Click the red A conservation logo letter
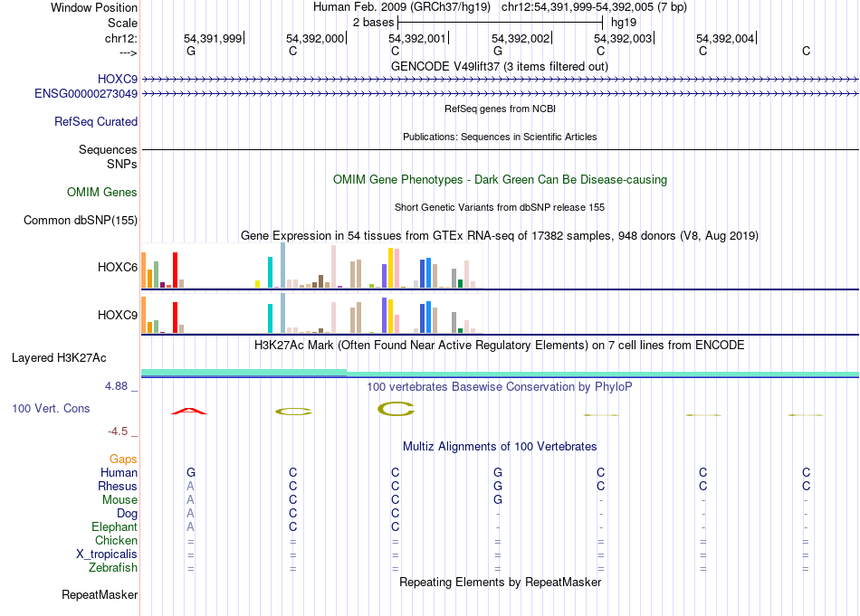This screenshot has width=860, height=616. [x=189, y=411]
